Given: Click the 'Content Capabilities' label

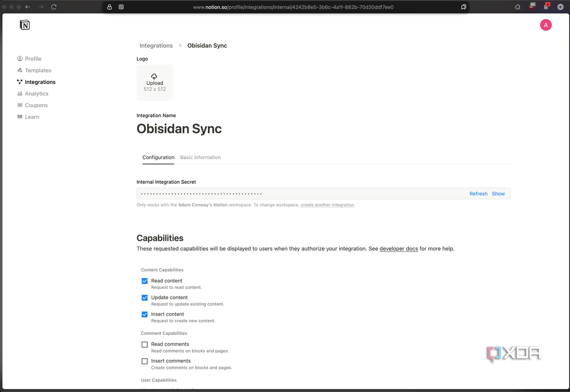Looking at the screenshot, I should (x=162, y=270).
